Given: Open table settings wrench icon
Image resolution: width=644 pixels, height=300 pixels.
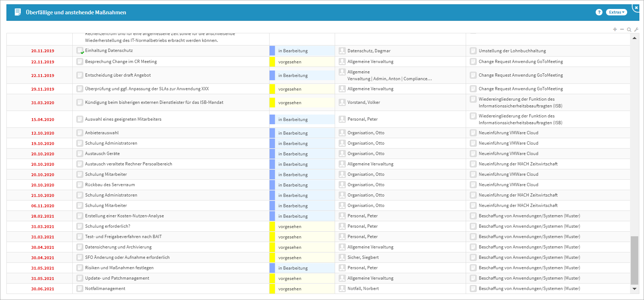Looking at the screenshot, I should coord(636,29).
